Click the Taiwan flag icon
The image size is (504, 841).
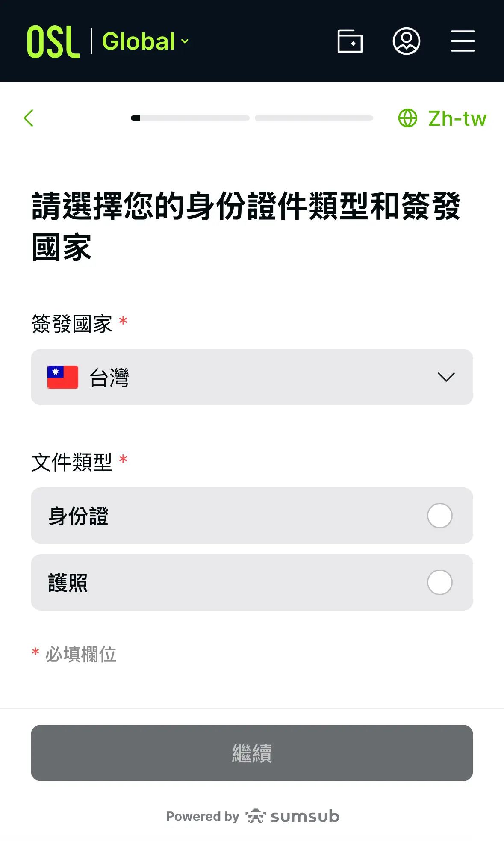[63, 377]
